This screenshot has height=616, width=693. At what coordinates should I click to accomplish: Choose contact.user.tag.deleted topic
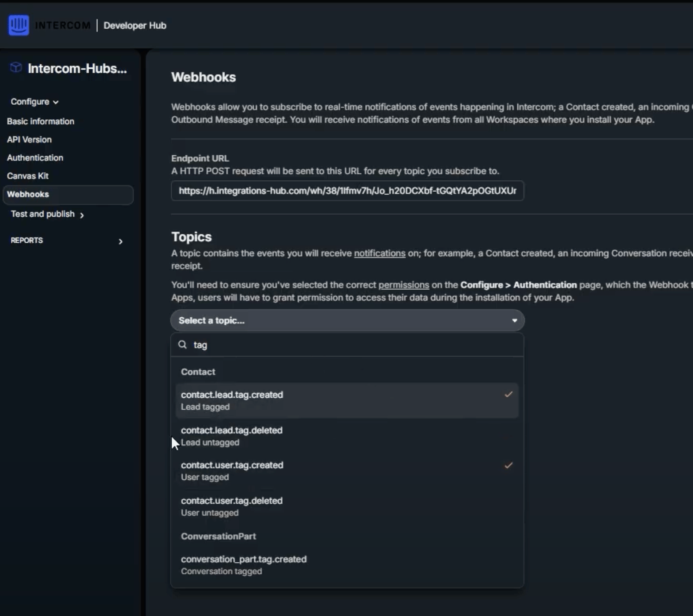click(x=347, y=506)
